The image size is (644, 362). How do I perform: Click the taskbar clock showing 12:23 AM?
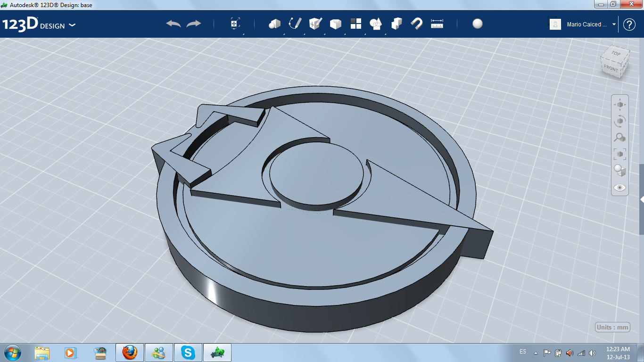618,353
